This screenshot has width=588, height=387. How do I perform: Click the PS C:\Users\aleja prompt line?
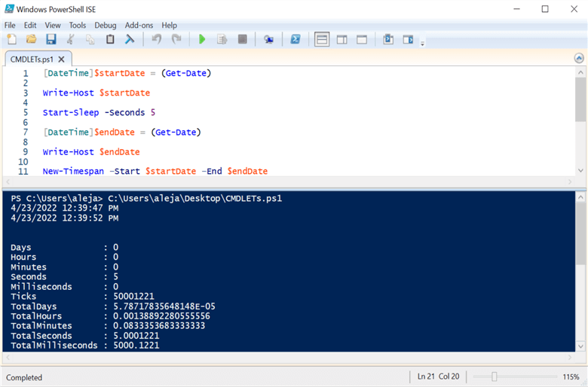click(x=146, y=198)
